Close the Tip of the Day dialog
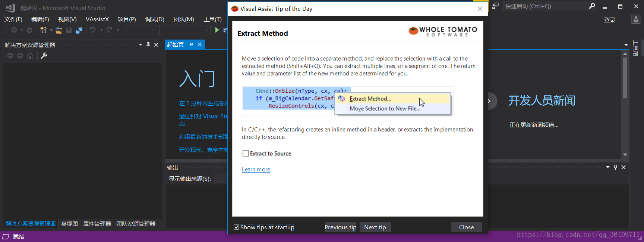This screenshot has width=644, height=242. click(480, 9)
